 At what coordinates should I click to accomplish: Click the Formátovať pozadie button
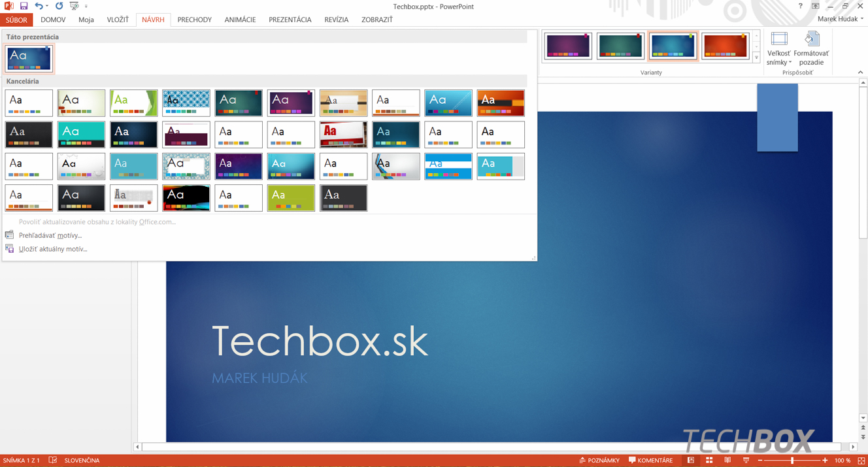click(x=811, y=48)
